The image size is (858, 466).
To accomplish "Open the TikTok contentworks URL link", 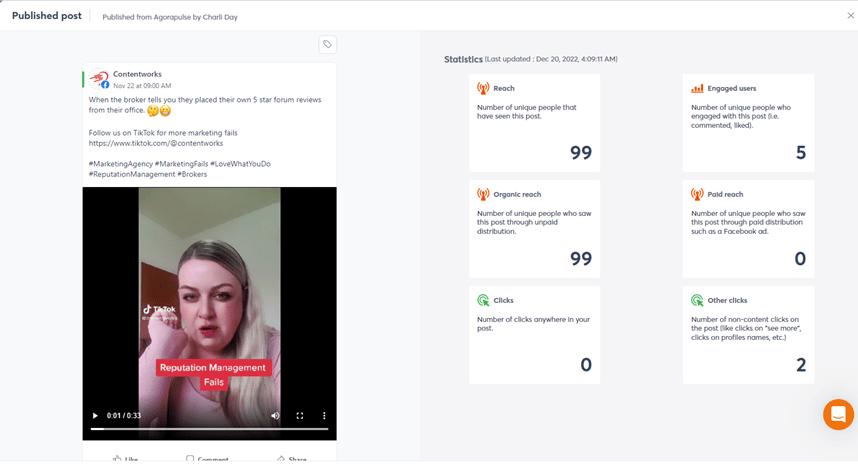I will (156, 143).
